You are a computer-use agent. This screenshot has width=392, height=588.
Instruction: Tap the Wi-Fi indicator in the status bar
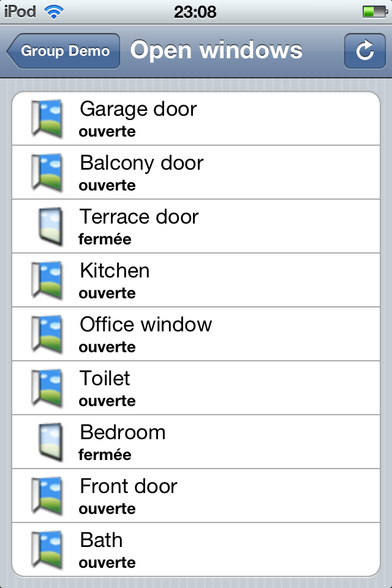point(55,11)
